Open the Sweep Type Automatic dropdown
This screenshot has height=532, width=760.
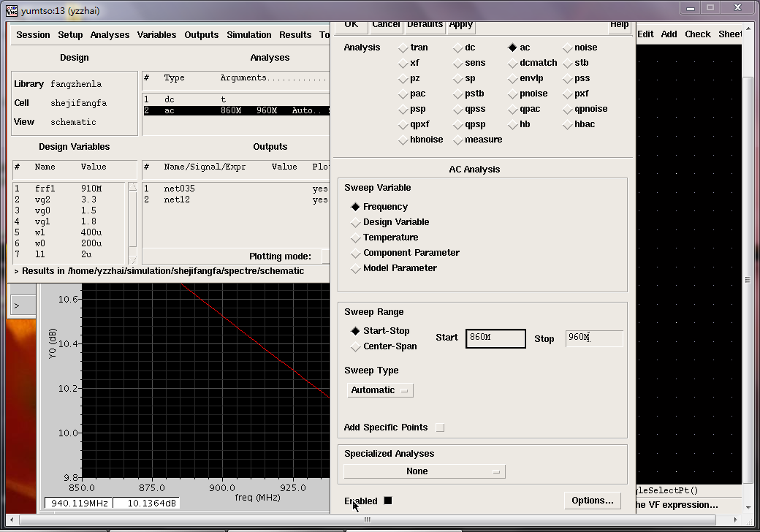(380, 390)
